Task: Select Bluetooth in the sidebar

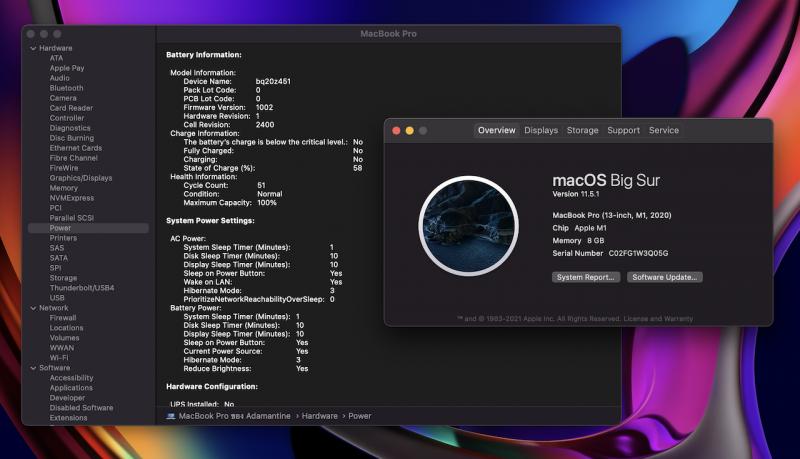Action: click(66, 88)
